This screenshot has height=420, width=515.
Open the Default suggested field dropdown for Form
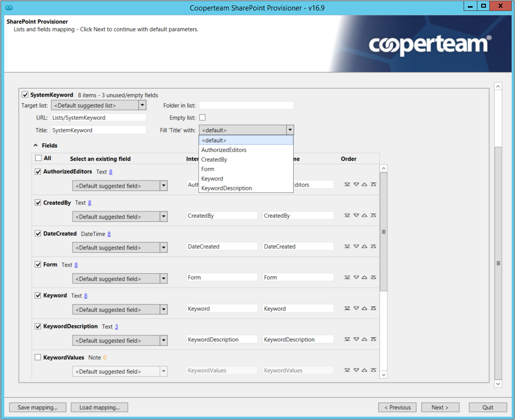click(163, 278)
